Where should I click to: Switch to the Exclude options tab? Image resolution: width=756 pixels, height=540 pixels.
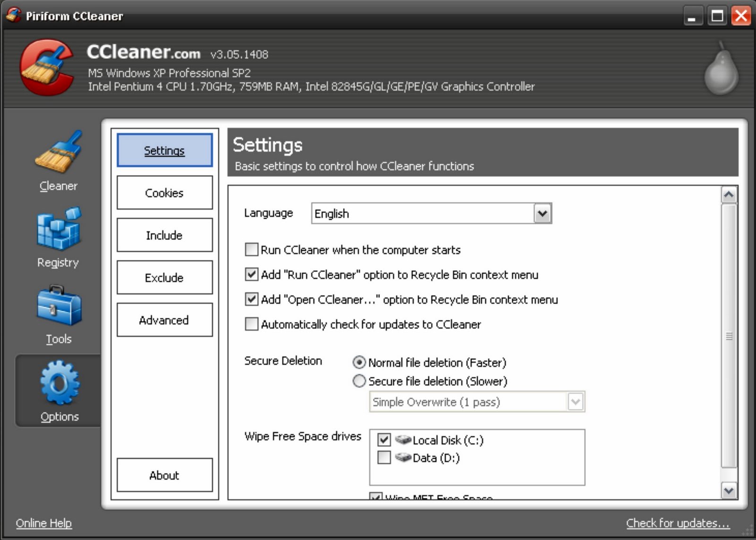(x=164, y=277)
